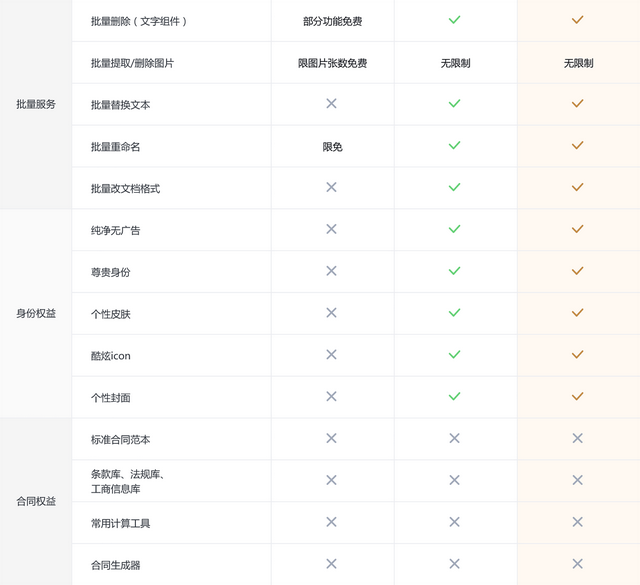Click the gray X in the 酷炫icon row
This screenshot has height=585, width=640.
coord(331,354)
